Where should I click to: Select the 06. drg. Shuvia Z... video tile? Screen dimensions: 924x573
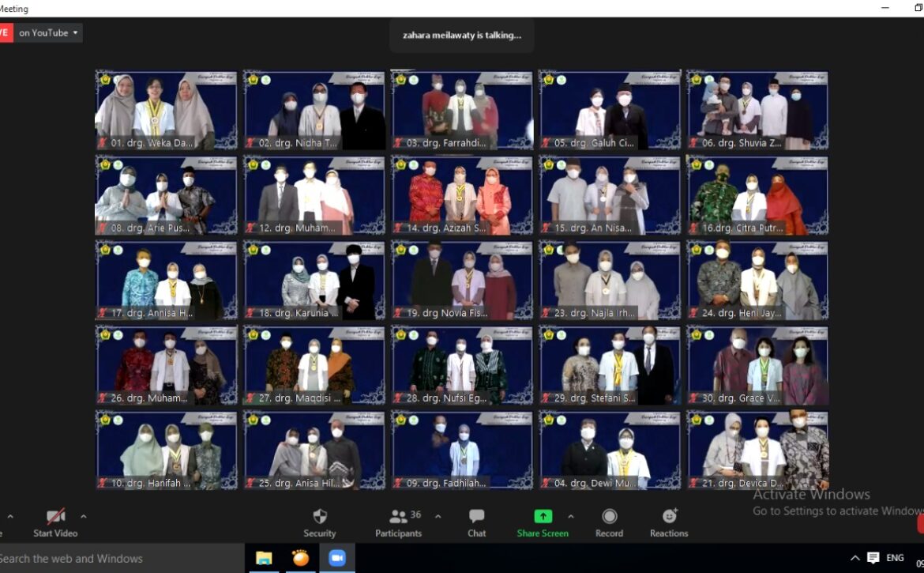point(758,110)
